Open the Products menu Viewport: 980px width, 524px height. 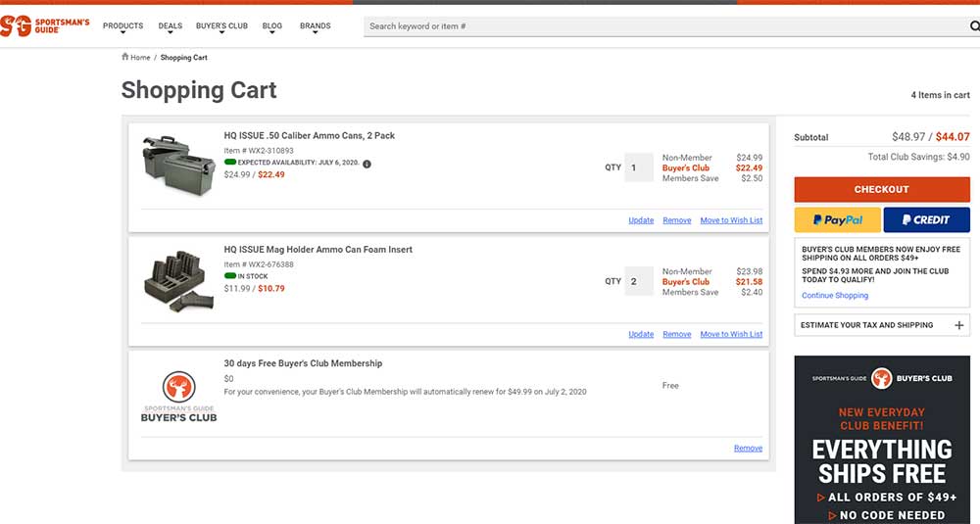(123, 26)
